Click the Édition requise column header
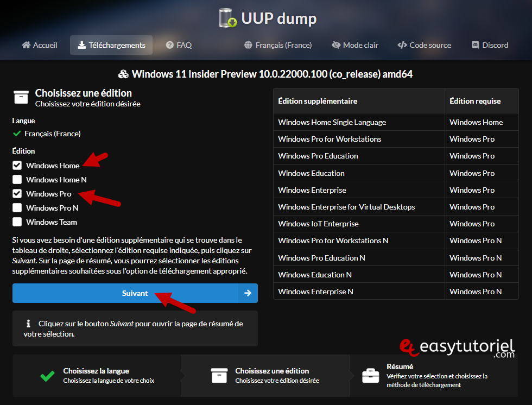 (482, 101)
